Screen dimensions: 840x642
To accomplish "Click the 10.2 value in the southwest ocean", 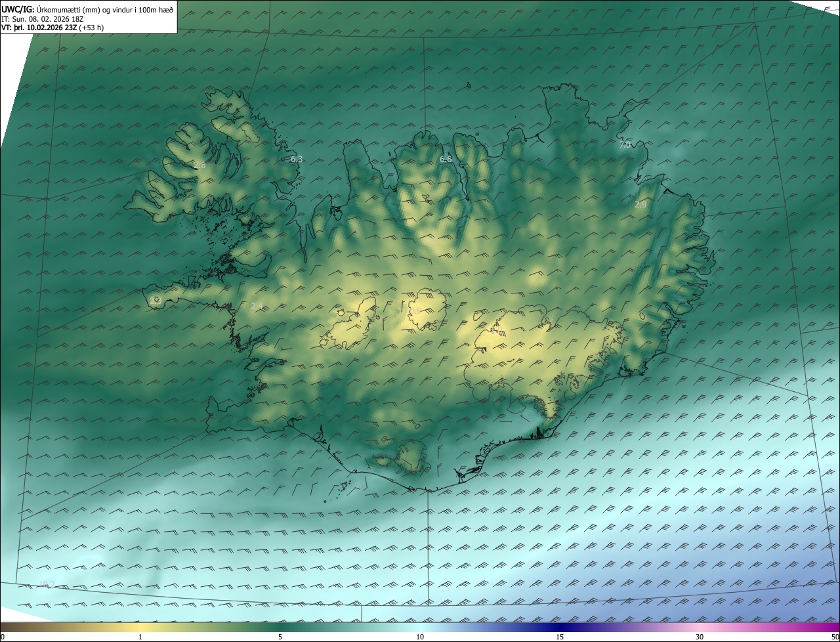I will coord(46,584).
